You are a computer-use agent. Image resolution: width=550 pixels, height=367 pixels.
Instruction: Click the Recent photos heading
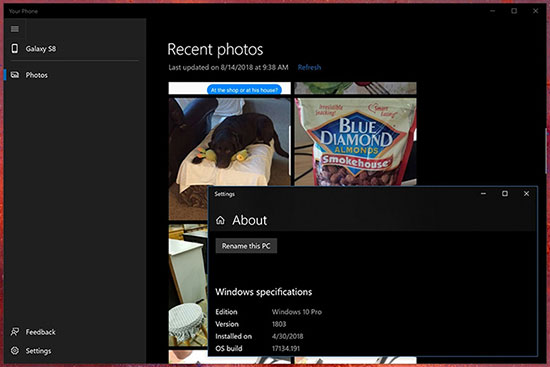click(x=215, y=49)
